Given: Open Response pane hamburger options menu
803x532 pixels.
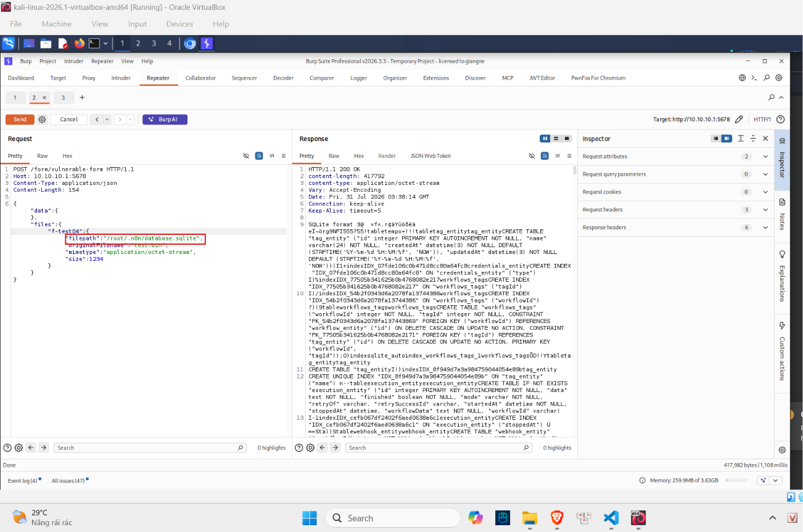Looking at the screenshot, I should pyautogui.click(x=570, y=156).
